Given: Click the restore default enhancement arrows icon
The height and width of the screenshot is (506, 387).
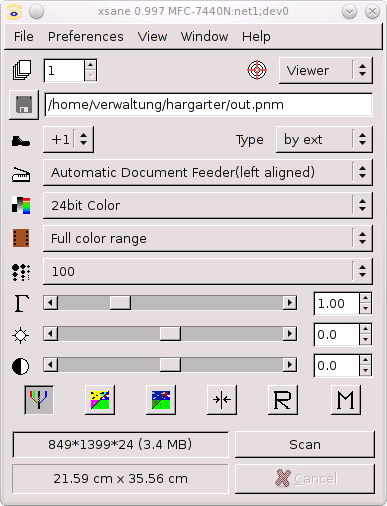Looking at the screenshot, I should tap(222, 400).
